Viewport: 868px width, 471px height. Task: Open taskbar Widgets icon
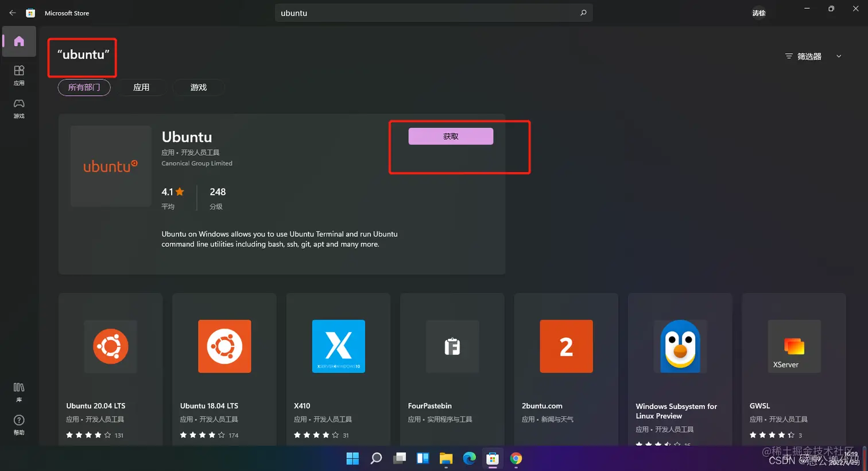coord(423,458)
